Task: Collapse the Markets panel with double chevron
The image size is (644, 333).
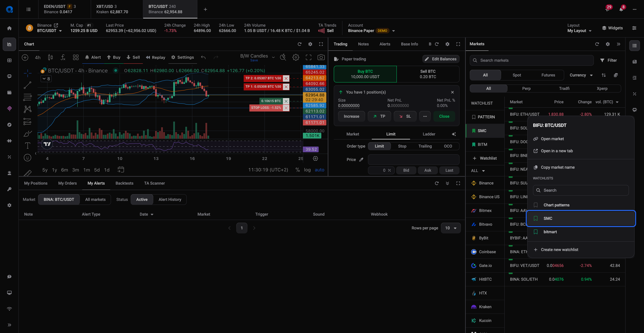Action: tap(619, 44)
